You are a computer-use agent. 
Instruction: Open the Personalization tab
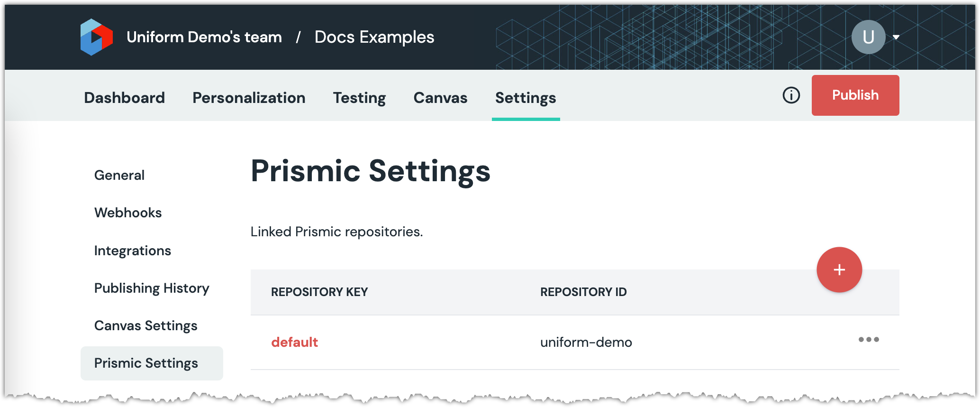point(249,98)
